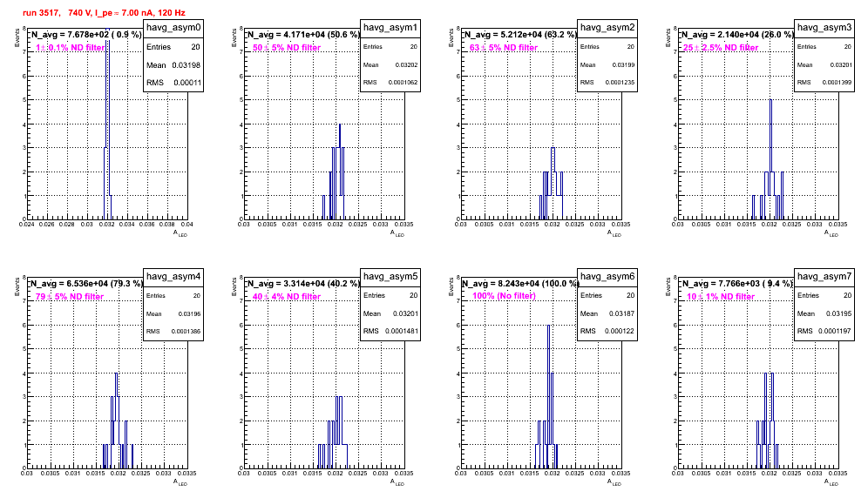868x498 pixels.
Task: Click Mean 0.03202 in havg_asym1 stats
Action: [x=390, y=64]
